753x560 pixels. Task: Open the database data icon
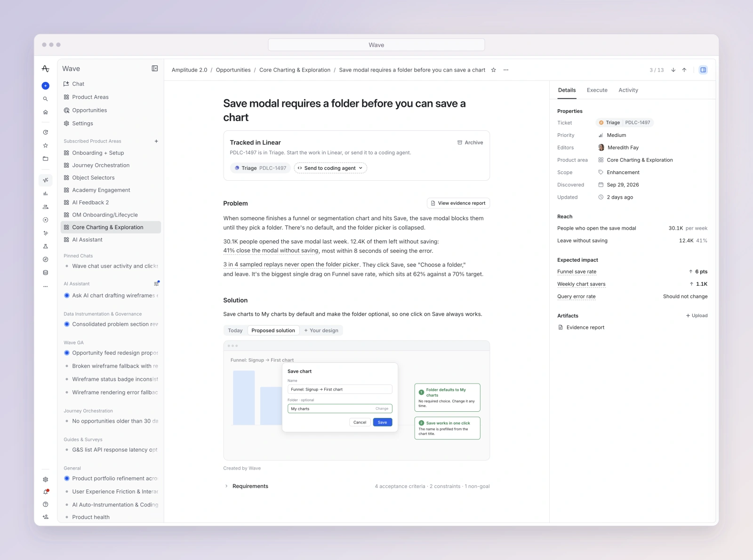pyautogui.click(x=45, y=272)
